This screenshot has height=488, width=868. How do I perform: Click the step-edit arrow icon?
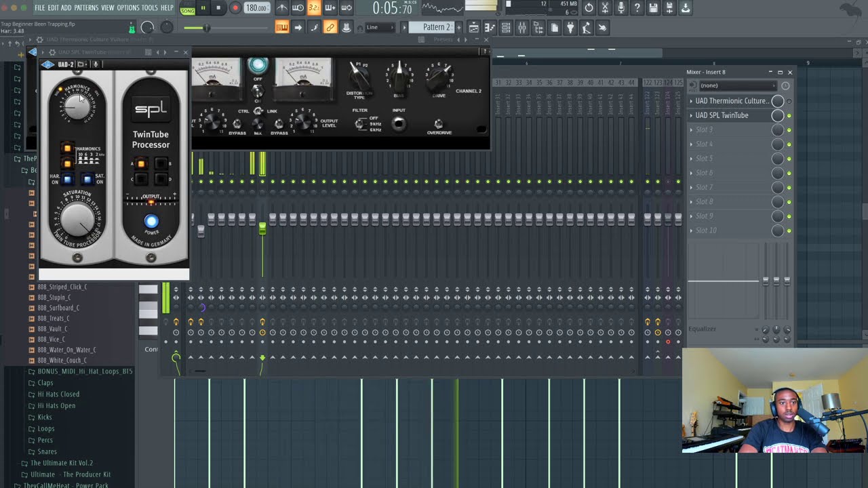pyautogui.click(x=298, y=27)
